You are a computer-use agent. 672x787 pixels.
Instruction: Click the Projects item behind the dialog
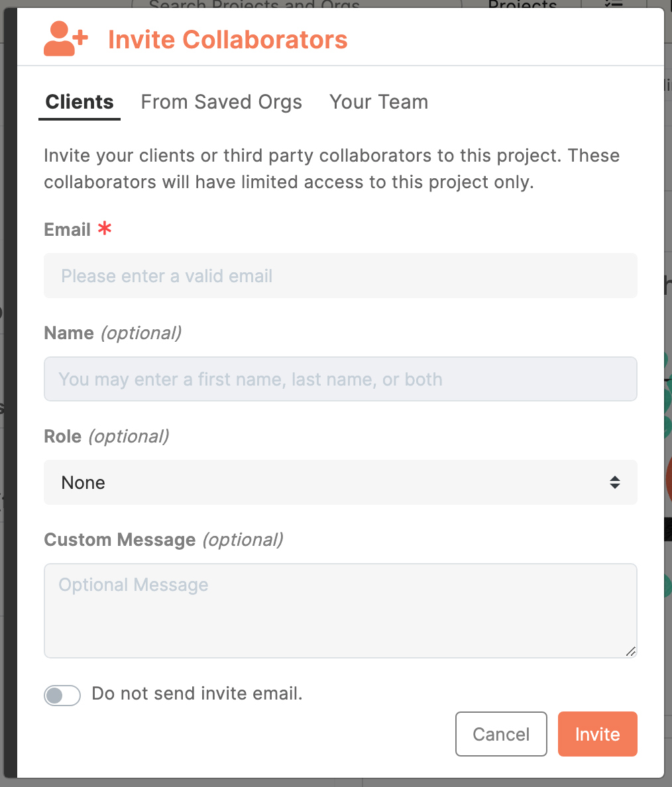pyautogui.click(x=522, y=4)
